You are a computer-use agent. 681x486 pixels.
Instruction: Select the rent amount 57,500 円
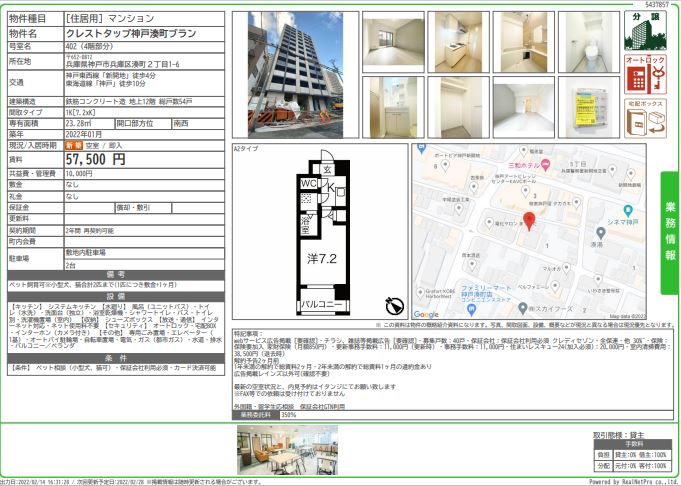[96, 159]
